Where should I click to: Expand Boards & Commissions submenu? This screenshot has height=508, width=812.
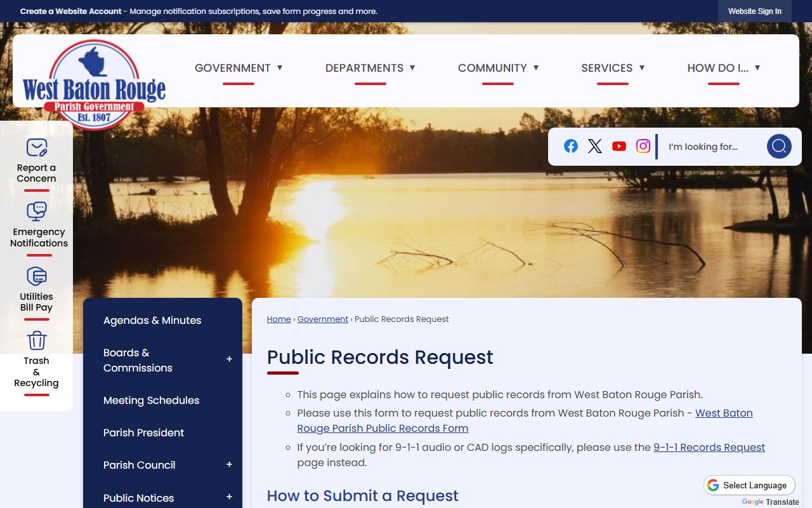click(x=230, y=359)
